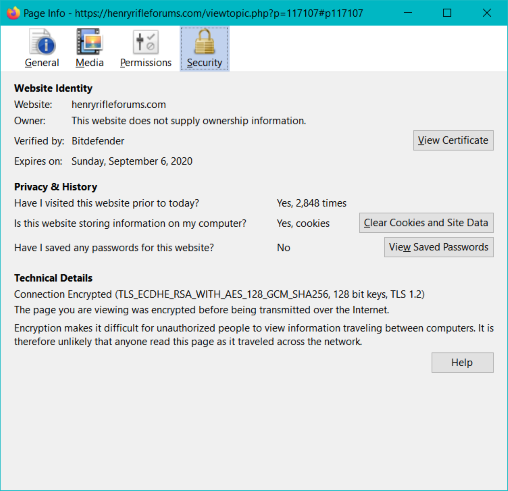
Task: Click 'Have I visited this website prior to today?'
Action: tap(107, 203)
